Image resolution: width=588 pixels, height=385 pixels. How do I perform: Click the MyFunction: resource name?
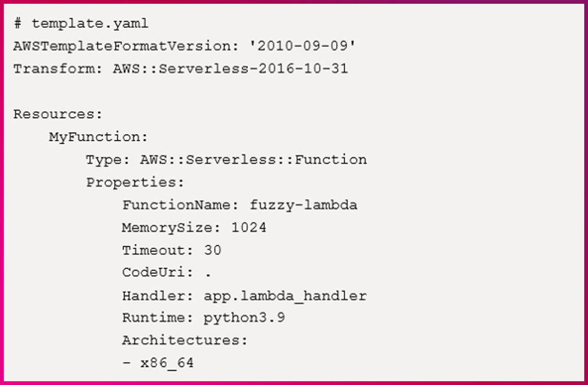[x=98, y=137]
